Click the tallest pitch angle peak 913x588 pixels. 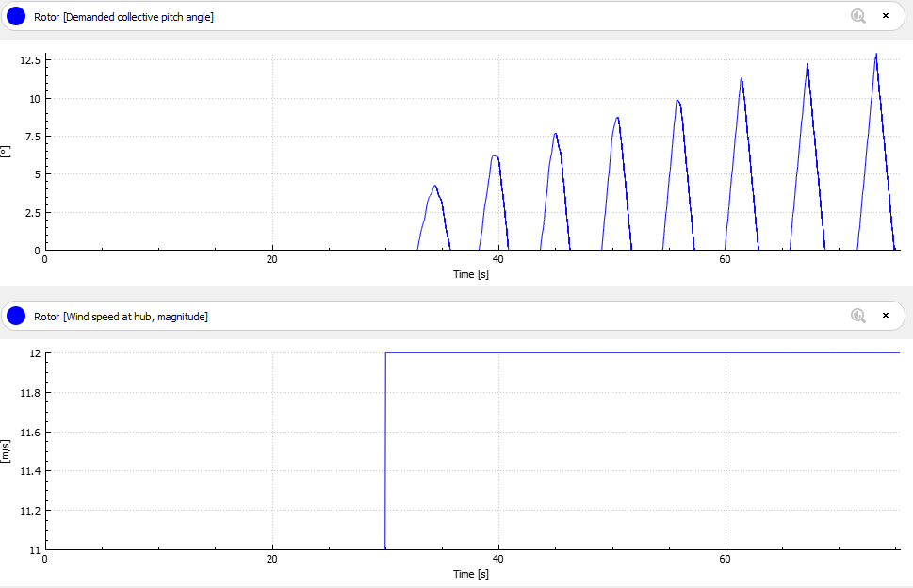pos(876,55)
